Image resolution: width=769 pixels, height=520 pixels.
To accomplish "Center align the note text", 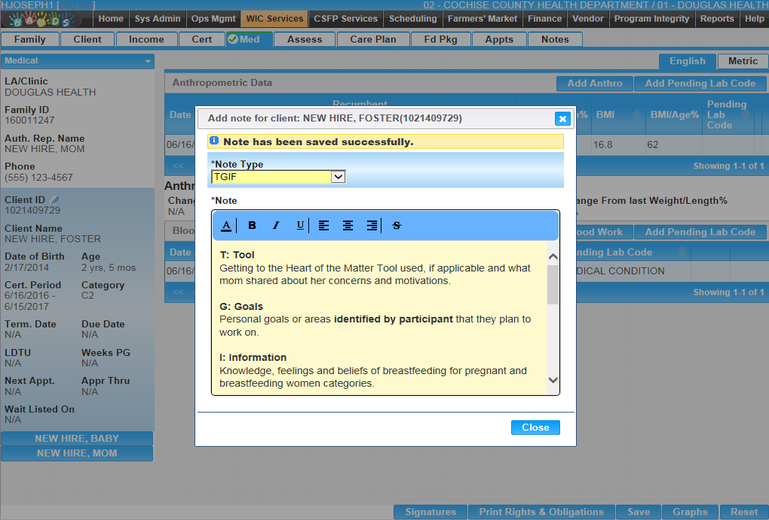I will pos(348,226).
